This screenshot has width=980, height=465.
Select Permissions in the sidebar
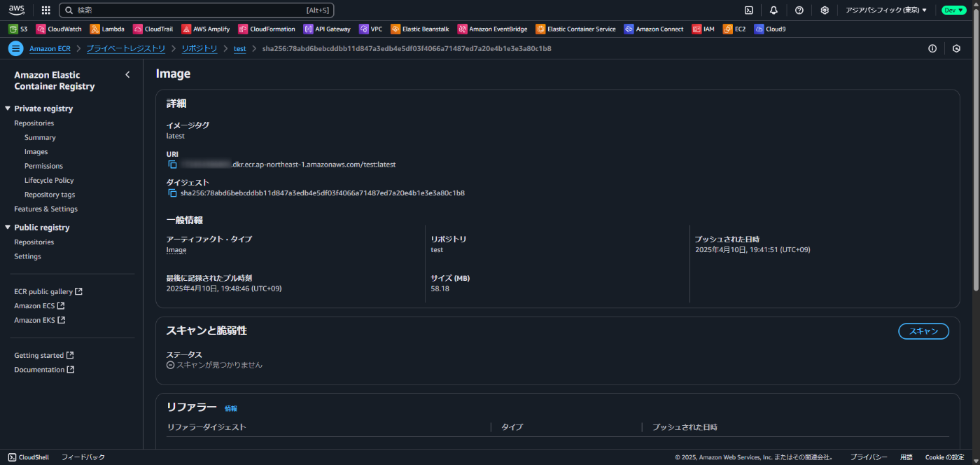click(43, 166)
